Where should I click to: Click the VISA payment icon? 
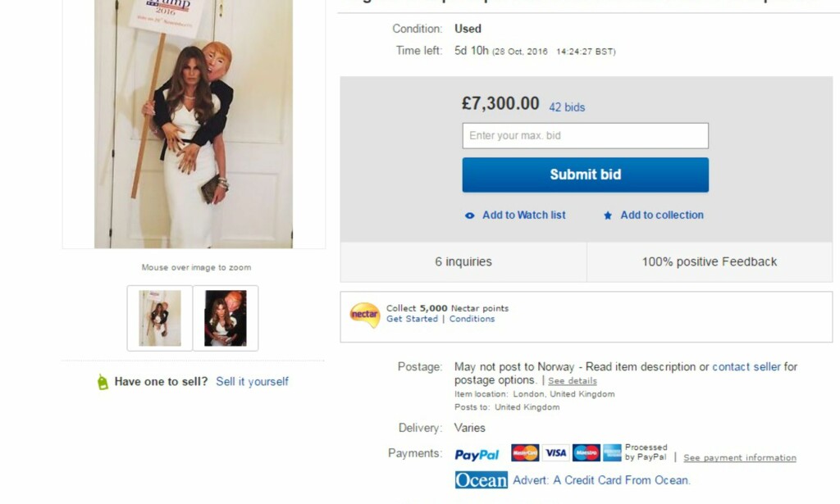[555, 453]
